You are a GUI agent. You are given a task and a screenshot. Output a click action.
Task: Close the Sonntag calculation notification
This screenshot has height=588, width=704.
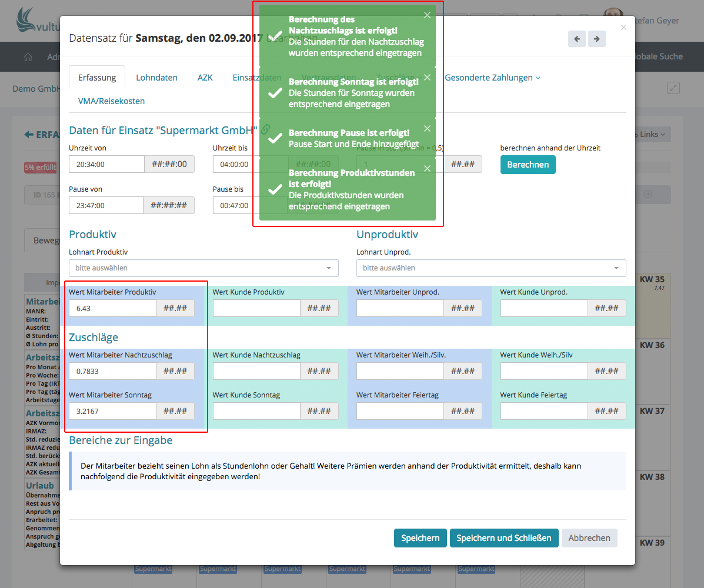[427, 77]
